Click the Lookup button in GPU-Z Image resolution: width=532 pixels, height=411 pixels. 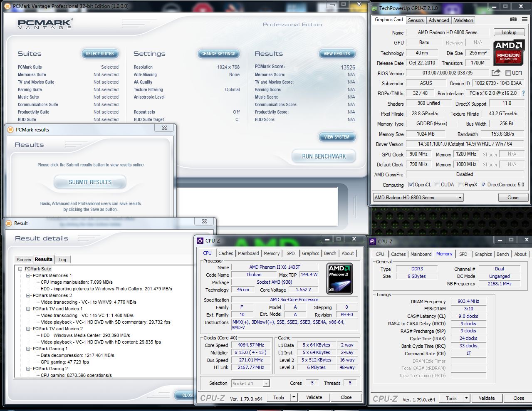pos(509,32)
